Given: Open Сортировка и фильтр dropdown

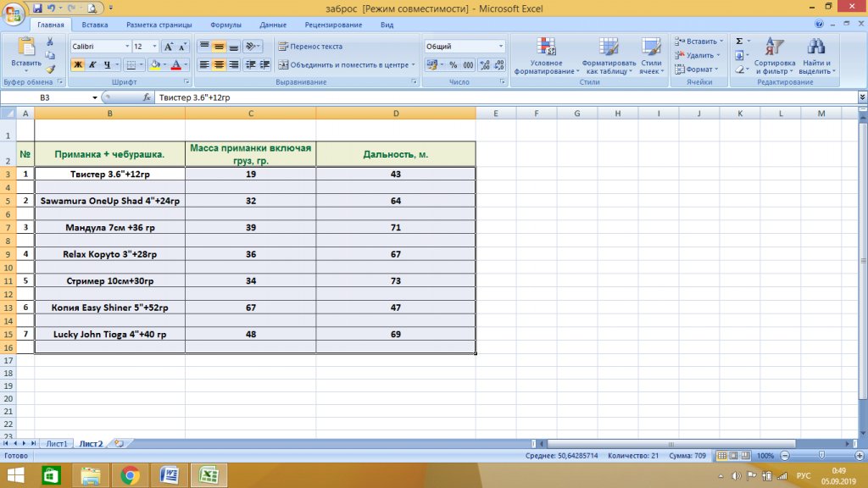Looking at the screenshot, I should point(774,55).
